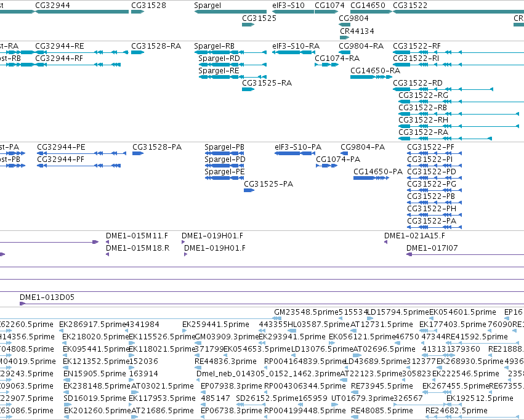This screenshot has width=524, height=420.
Task: Click EST EK218020.5prime
Action: pyautogui.click(x=95, y=336)
